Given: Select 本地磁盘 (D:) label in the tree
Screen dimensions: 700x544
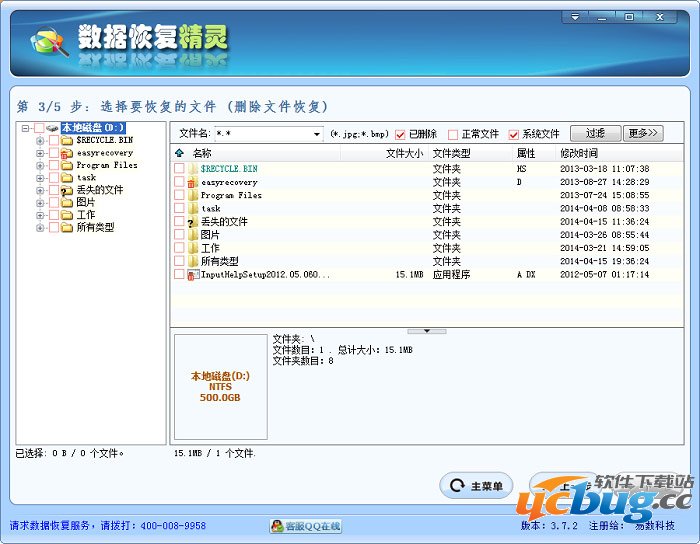Looking at the screenshot, I should click(x=93, y=128).
